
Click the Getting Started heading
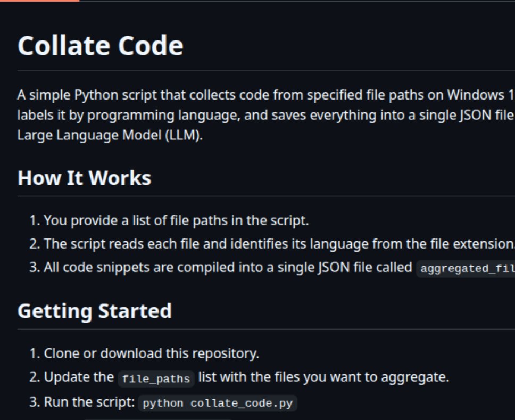click(x=95, y=311)
